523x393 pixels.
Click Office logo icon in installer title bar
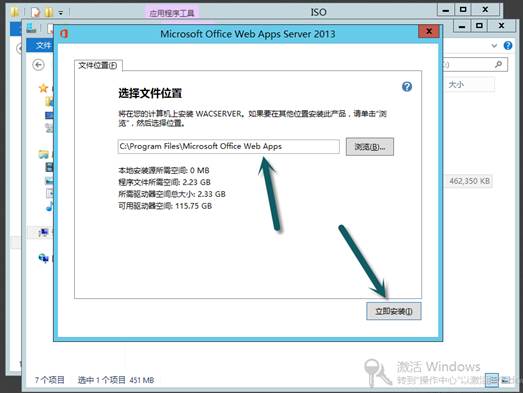64,33
